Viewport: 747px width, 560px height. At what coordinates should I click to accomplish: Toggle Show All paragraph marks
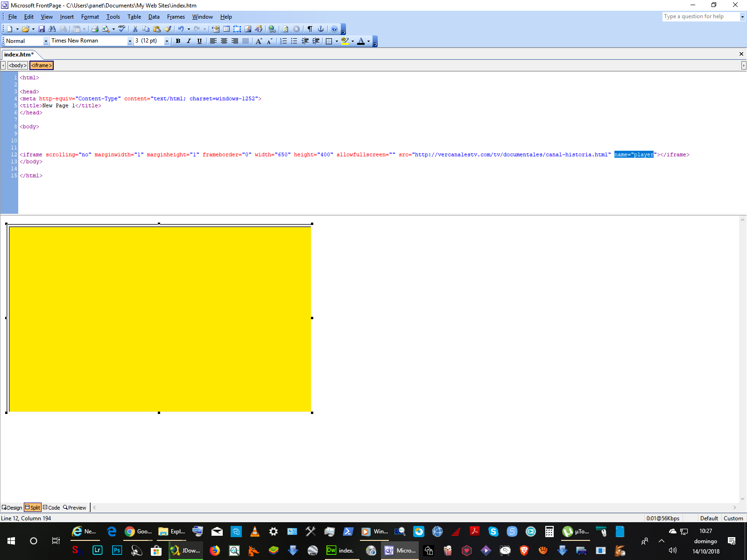click(x=310, y=29)
